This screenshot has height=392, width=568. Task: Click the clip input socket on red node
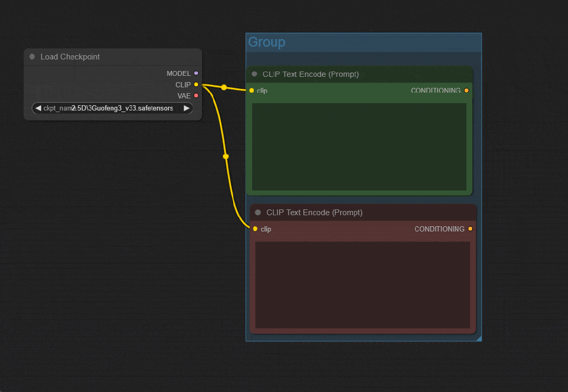[255, 229]
